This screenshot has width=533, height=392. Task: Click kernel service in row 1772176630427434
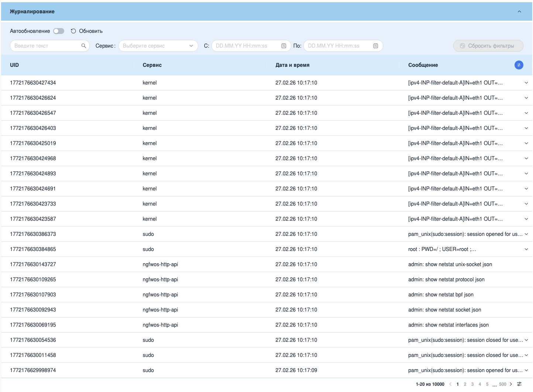149,83
